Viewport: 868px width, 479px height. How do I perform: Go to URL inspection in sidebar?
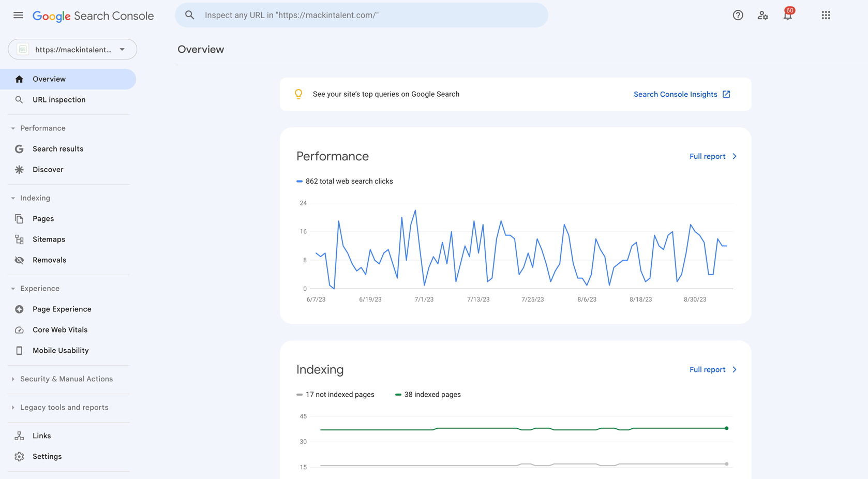click(x=59, y=100)
